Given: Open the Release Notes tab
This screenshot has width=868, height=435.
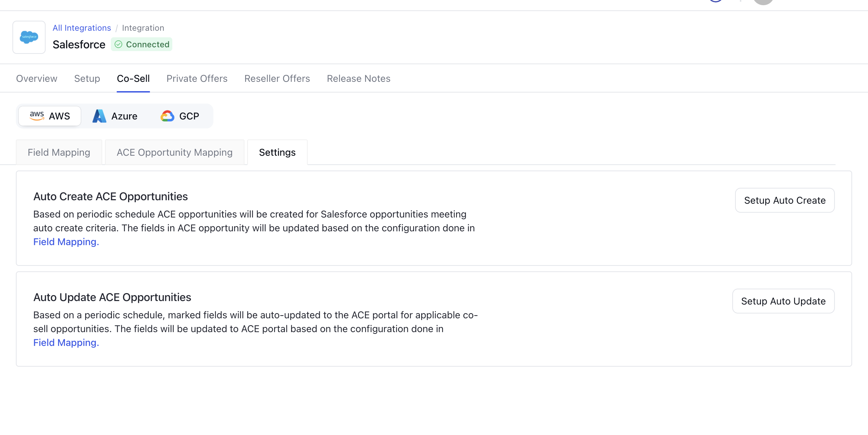Looking at the screenshot, I should click(359, 79).
